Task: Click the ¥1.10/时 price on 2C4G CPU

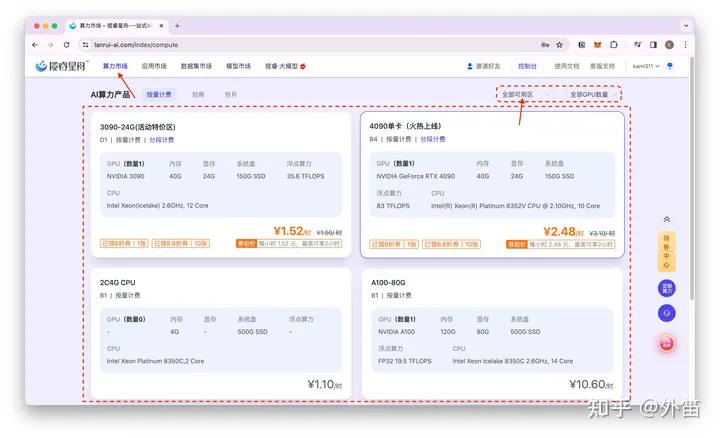Action: (325, 384)
